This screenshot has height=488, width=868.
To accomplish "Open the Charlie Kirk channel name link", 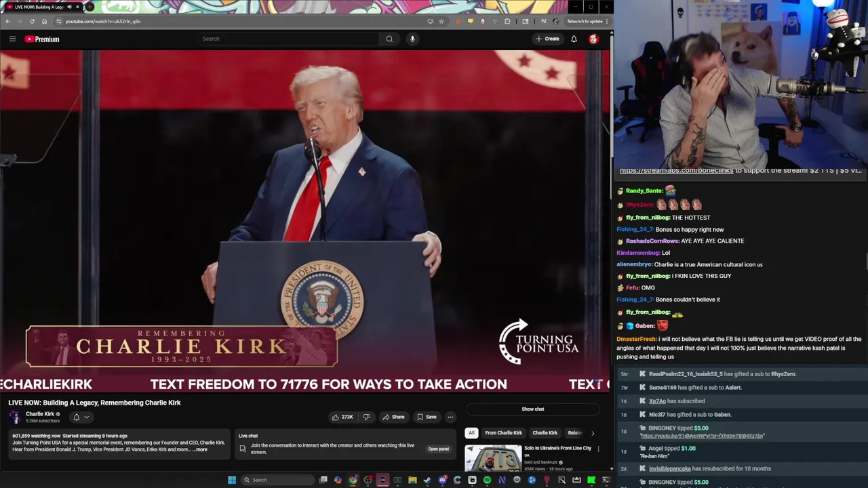I will tap(40, 413).
